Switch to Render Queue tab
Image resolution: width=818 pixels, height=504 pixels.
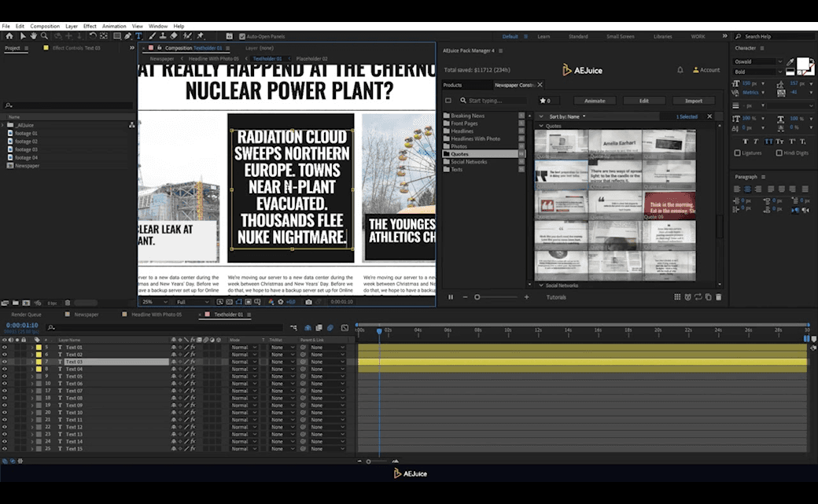pos(26,315)
